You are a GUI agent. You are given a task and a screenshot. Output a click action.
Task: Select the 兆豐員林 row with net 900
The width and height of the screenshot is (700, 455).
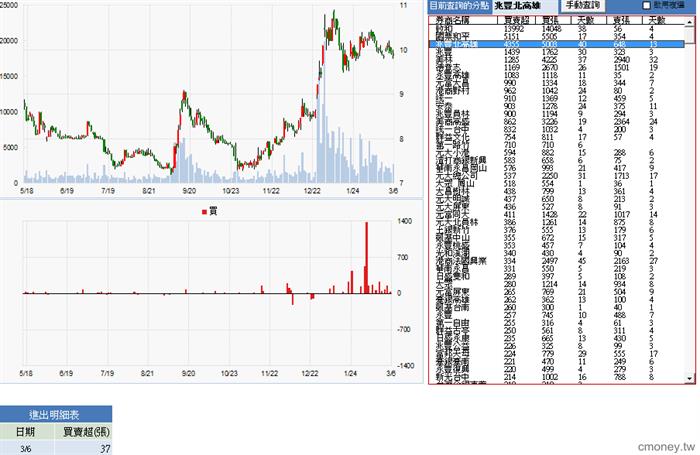[557, 114]
